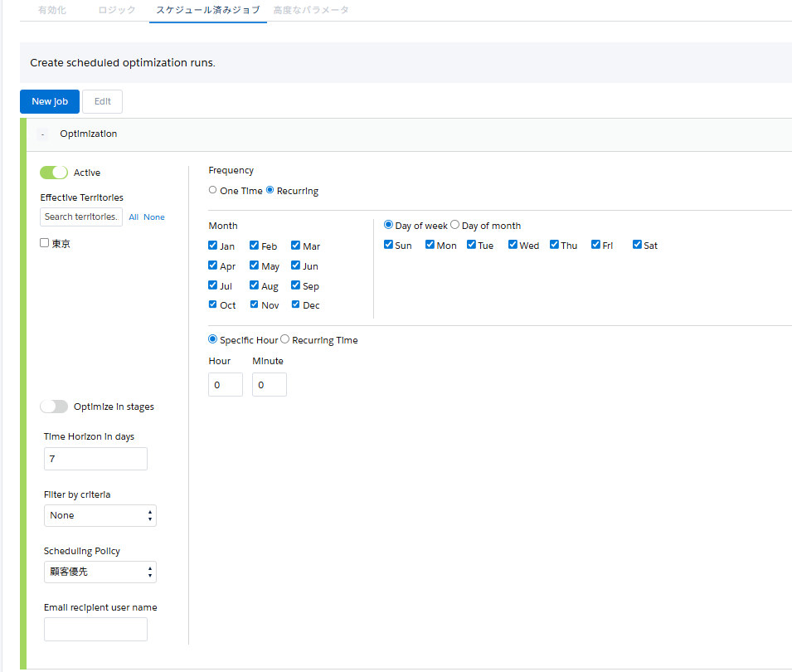Select the One Time frequency option

coord(213,191)
